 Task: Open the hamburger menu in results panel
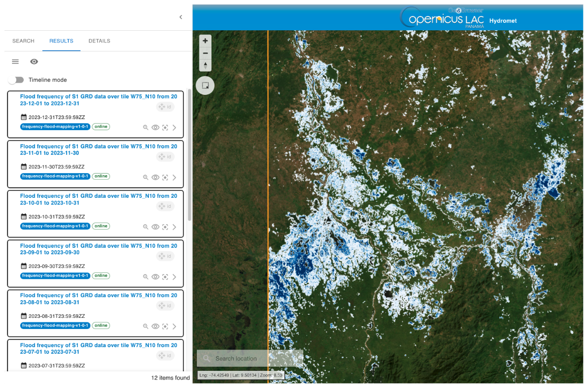coord(15,62)
